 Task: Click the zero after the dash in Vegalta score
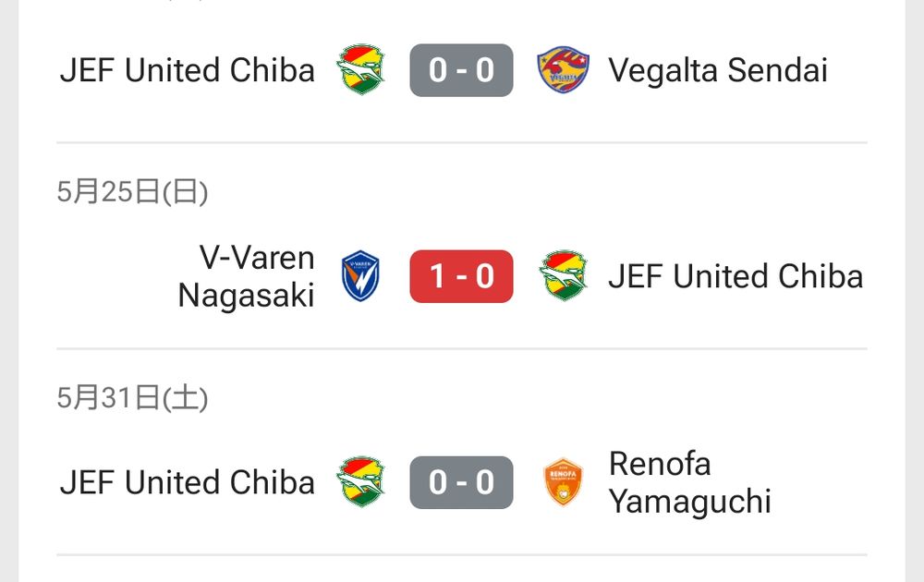tap(485, 70)
